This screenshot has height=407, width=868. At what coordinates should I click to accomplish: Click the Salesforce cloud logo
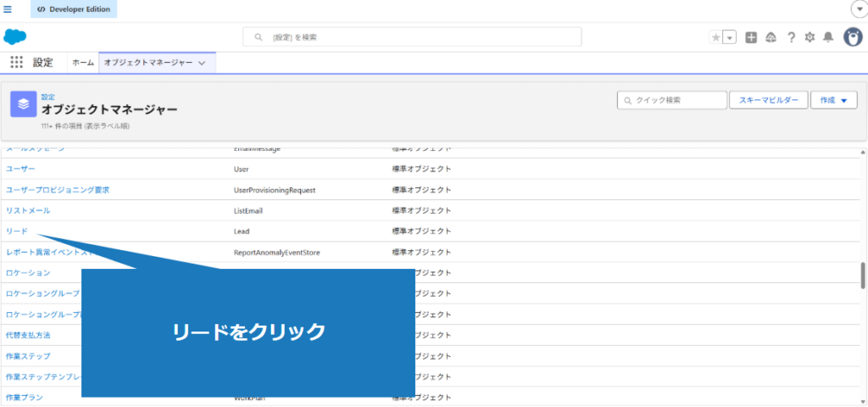pyautogui.click(x=15, y=36)
